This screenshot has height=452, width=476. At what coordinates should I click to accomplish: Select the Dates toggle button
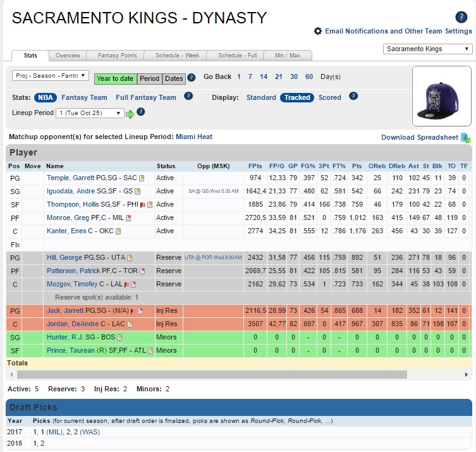click(174, 78)
